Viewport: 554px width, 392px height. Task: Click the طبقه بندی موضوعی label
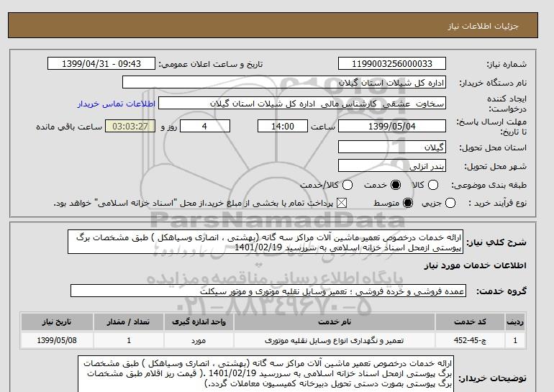(x=489, y=185)
